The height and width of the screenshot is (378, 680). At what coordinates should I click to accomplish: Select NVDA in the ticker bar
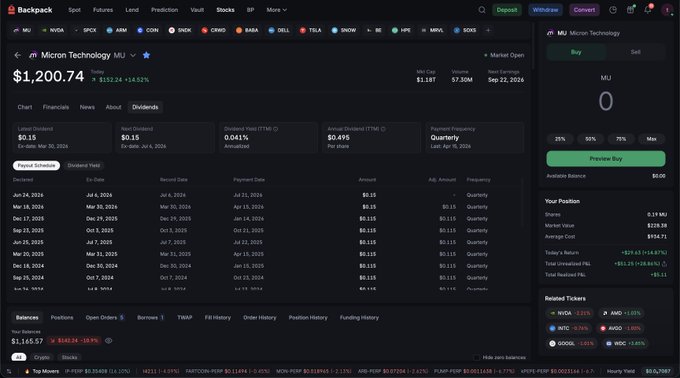pyautogui.click(x=53, y=30)
